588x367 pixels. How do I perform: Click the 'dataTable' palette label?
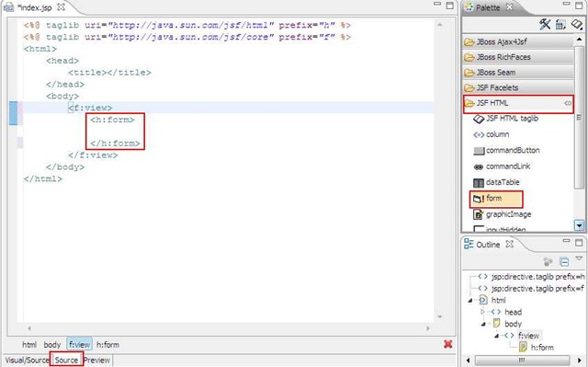(503, 182)
